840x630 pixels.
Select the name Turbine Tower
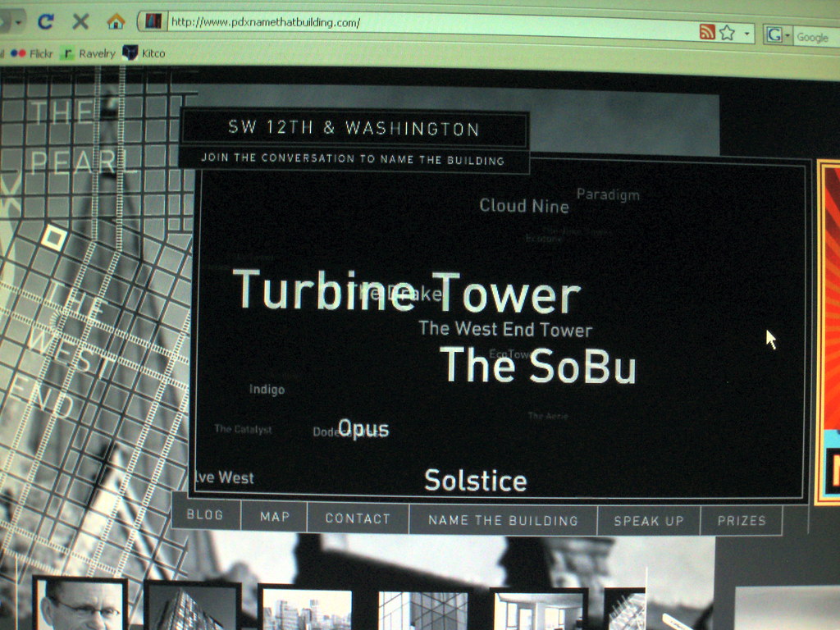(x=407, y=293)
